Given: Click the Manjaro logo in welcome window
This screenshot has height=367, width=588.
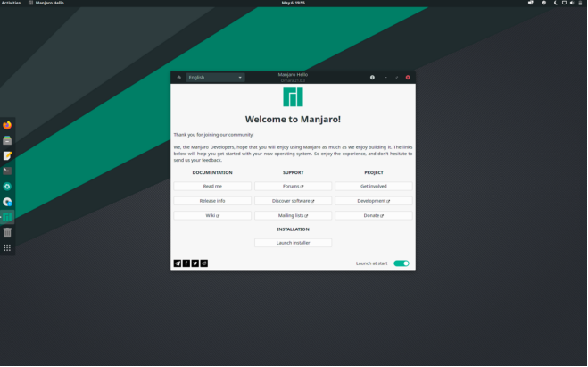Looking at the screenshot, I should 293,96.
